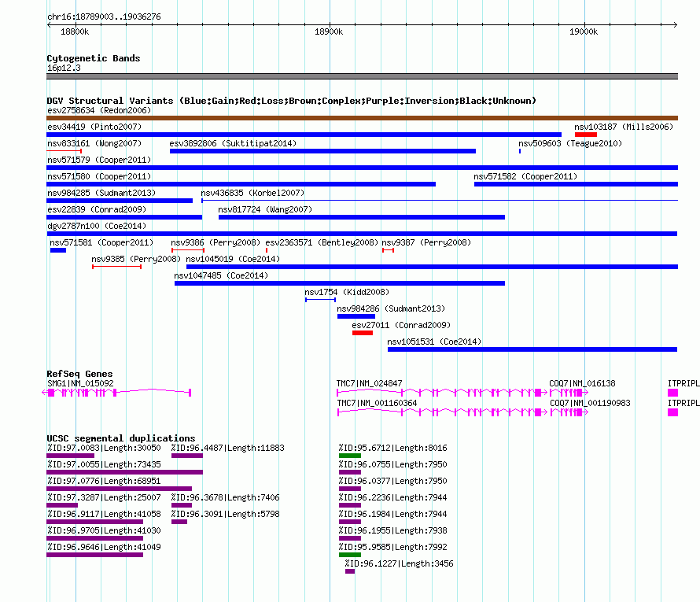Select duplication %ID:96.9117 Length:41058

pyautogui.click(x=94, y=522)
